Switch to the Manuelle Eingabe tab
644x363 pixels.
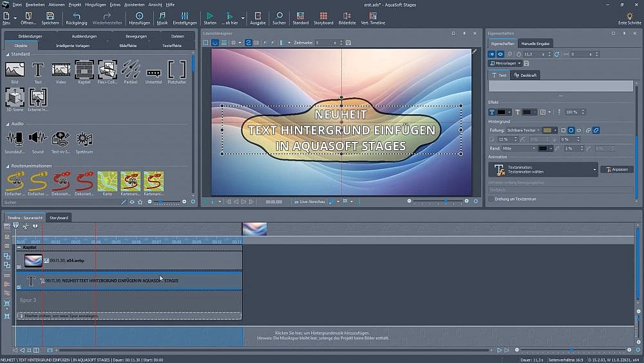(535, 43)
